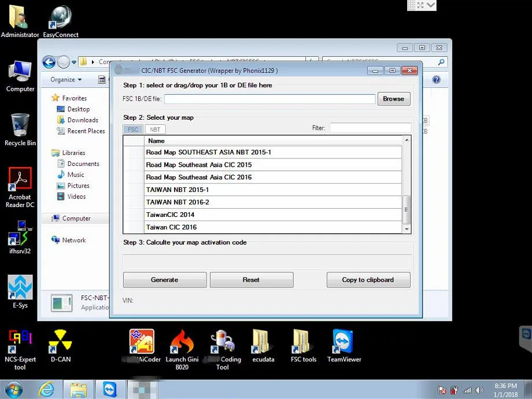Open Recent Places in Explorer sidebar

coord(81,131)
